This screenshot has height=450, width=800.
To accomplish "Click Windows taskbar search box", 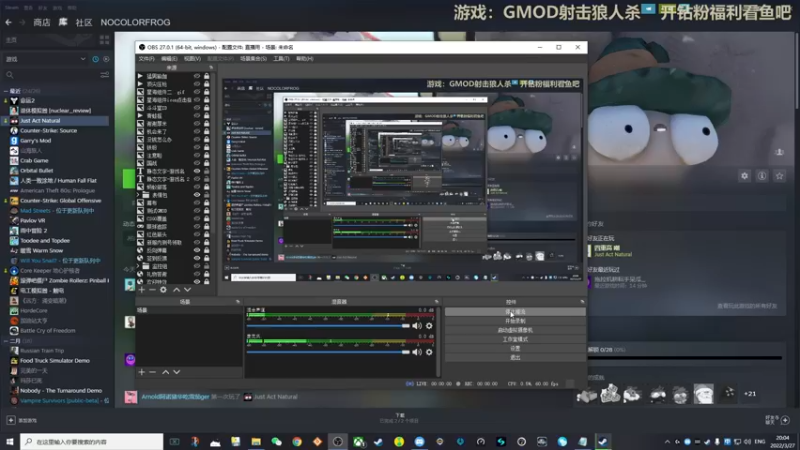I will [x=92, y=442].
